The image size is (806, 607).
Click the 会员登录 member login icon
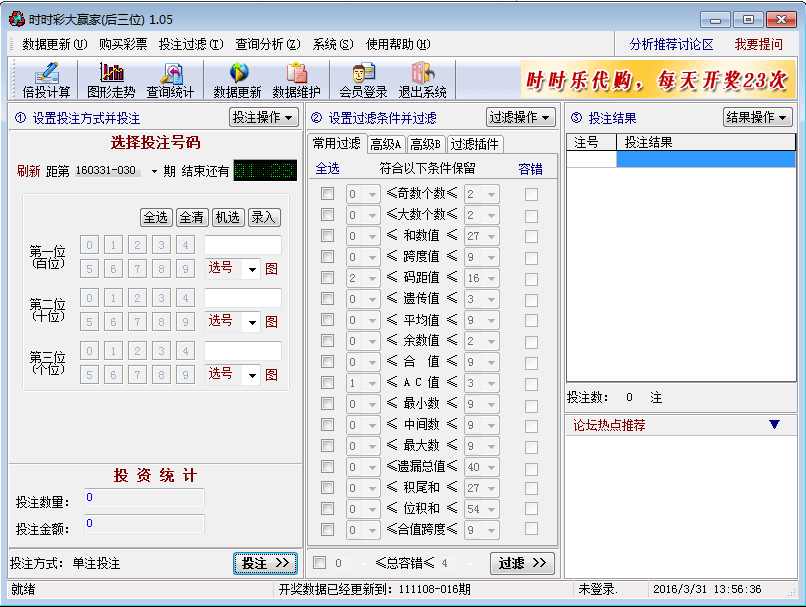click(x=363, y=80)
